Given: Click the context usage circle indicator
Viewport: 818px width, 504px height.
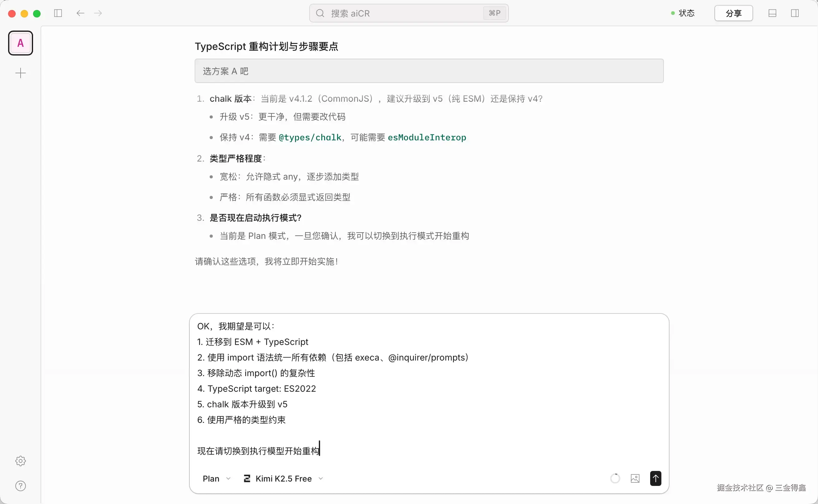Looking at the screenshot, I should click(615, 478).
